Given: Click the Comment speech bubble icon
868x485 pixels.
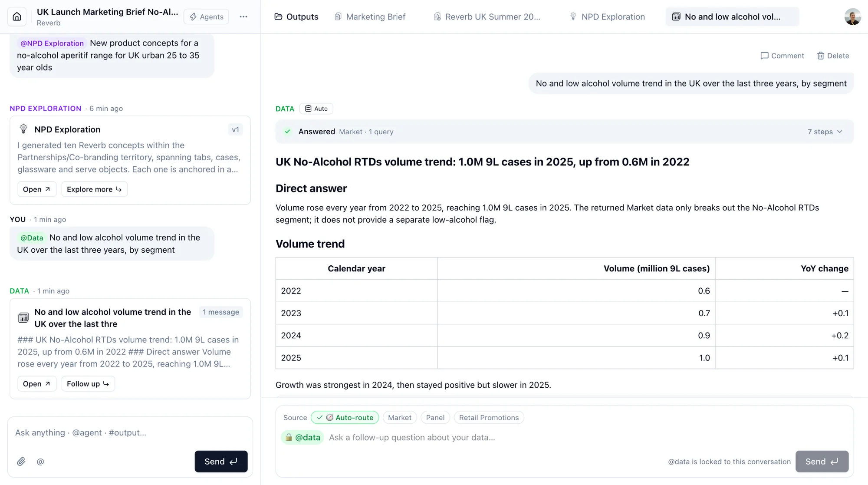Looking at the screenshot, I should (x=765, y=56).
